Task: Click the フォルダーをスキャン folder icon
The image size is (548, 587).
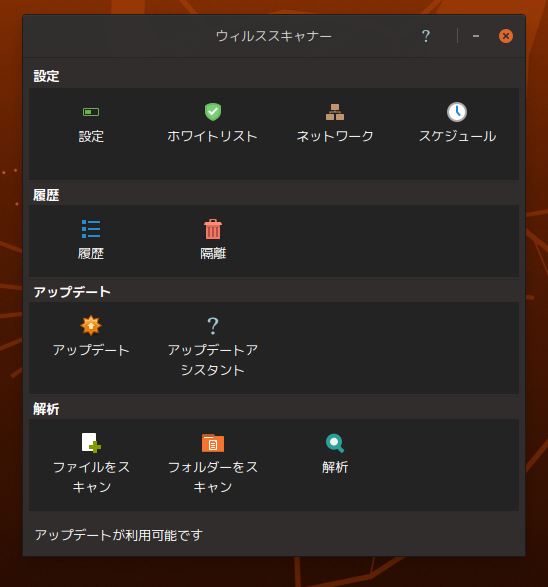Action: tap(213, 443)
